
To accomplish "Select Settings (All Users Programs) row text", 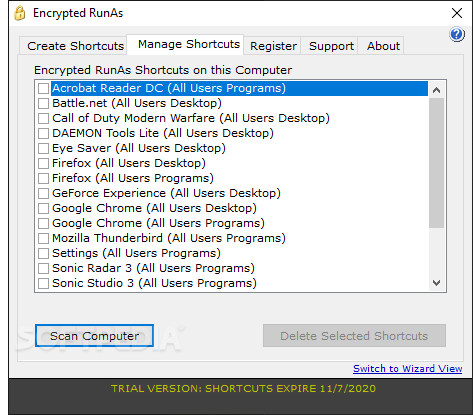I will coord(136,253).
